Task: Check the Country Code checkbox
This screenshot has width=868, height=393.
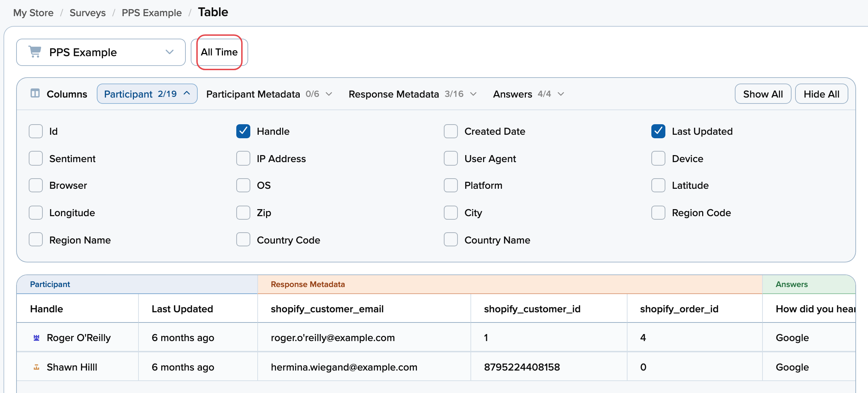Action: [243, 239]
